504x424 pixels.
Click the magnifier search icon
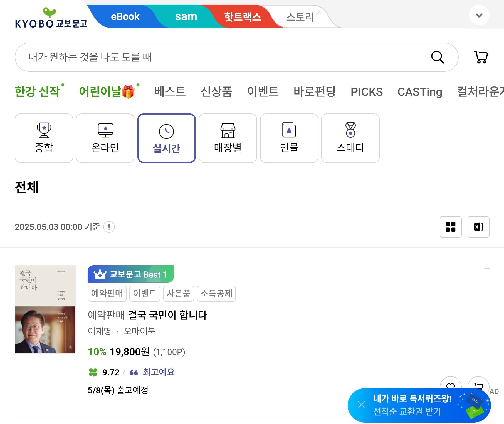437,57
